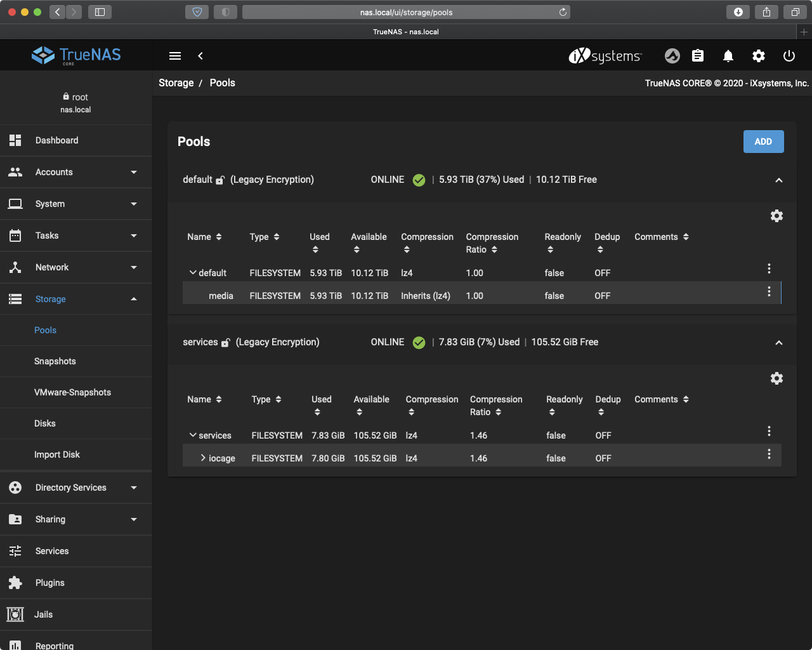Viewport: 812px width, 650px height.
Task: Open Safari downloads button
Action: point(738,12)
